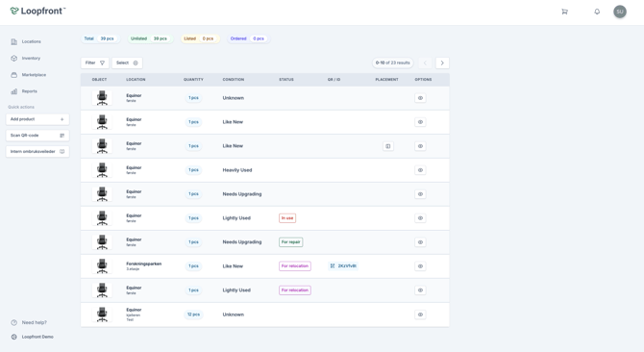
Task: Sort by the OBJECT column header
Action: point(99,80)
